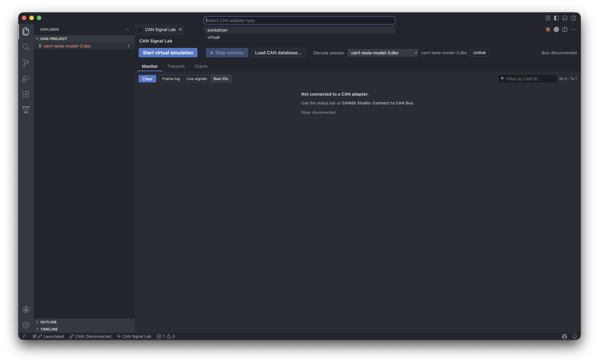Open the Extensions view
The height and width of the screenshot is (364, 599).
[26, 94]
